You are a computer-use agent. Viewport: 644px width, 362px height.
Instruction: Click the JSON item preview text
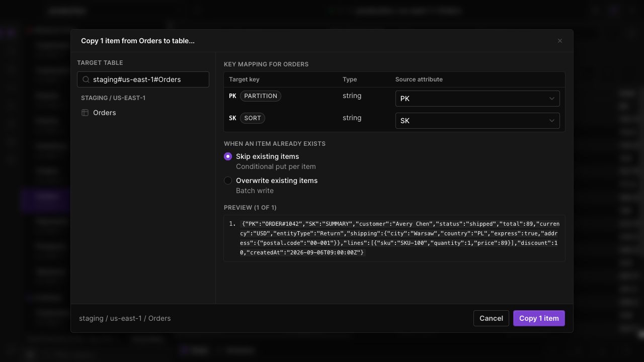(399, 238)
